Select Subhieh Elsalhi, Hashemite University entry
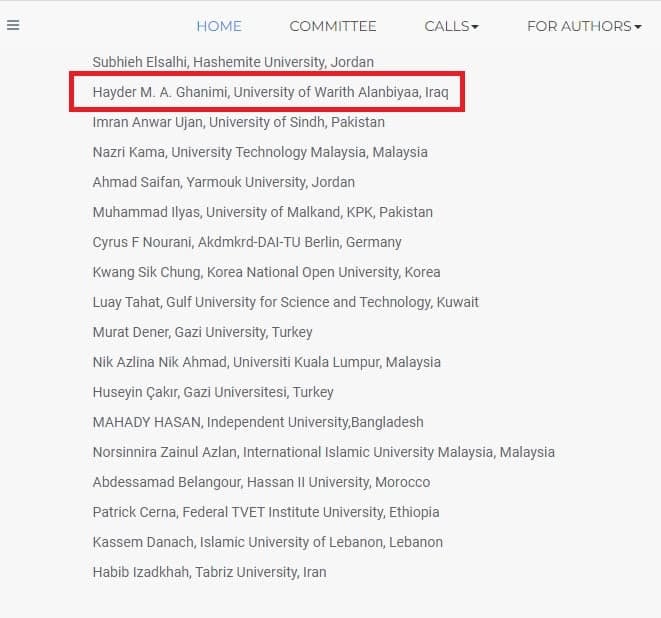This screenshot has width=661, height=618. click(233, 62)
